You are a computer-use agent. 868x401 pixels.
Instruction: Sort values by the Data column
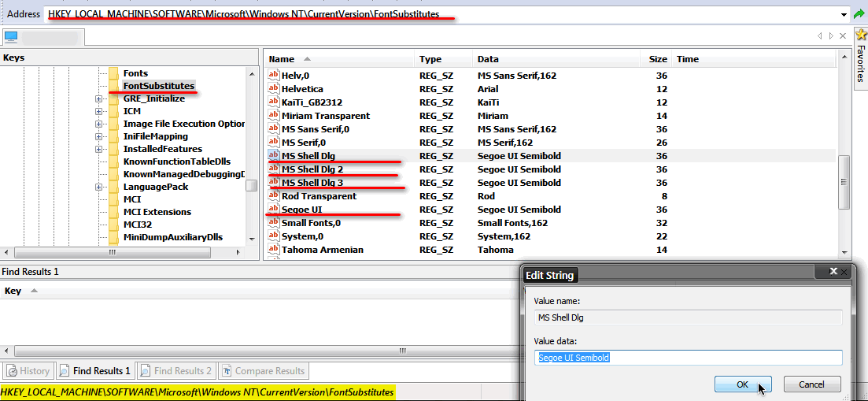click(x=557, y=59)
